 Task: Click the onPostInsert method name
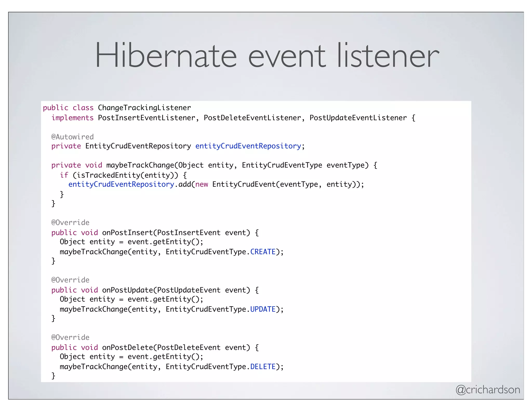(128, 233)
